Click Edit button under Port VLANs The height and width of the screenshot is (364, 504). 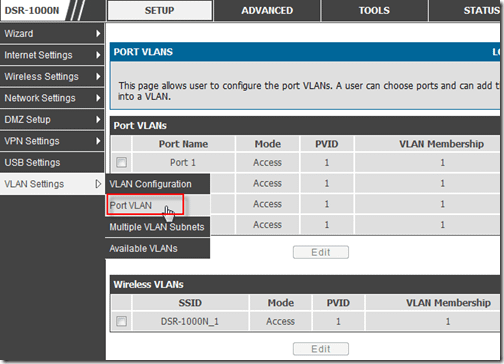pyautogui.click(x=321, y=252)
